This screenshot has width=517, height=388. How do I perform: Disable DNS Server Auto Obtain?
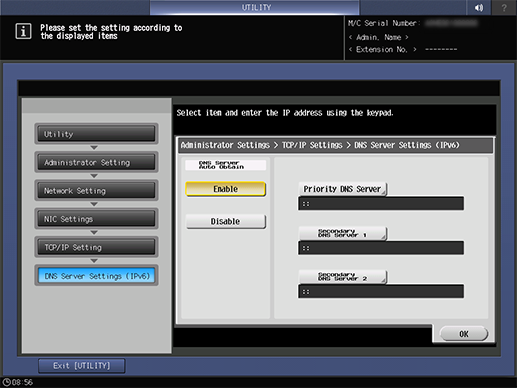[x=226, y=221]
